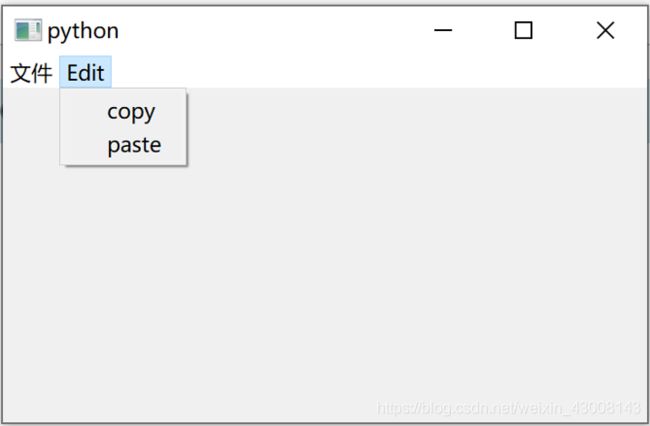The width and height of the screenshot is (650, 426).
Task: Click the blog.csdn.net watermark URL
Action: [x=509, y=409]
